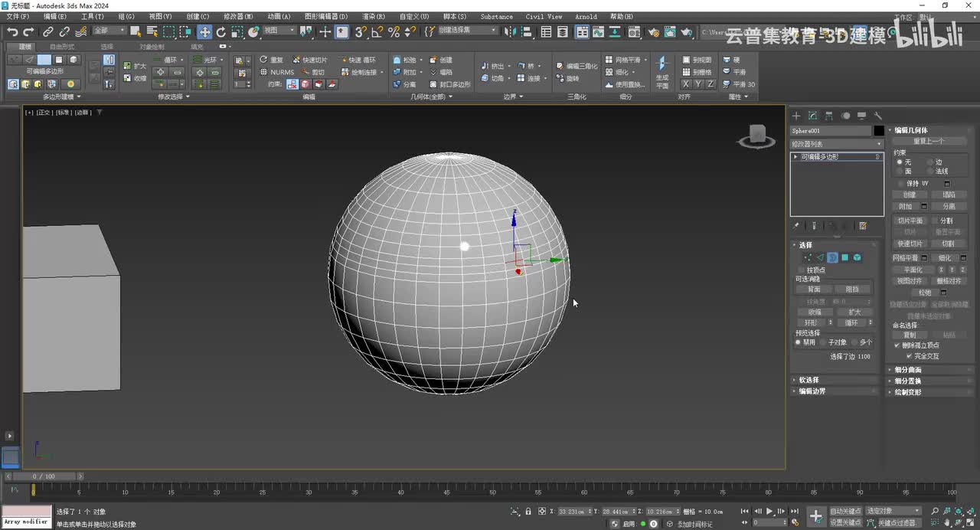Viewport: 980px width, 530px height.
Task: Enable the 按顶点 (By Vertex) checkbox
Action: [x=802, y=270]
